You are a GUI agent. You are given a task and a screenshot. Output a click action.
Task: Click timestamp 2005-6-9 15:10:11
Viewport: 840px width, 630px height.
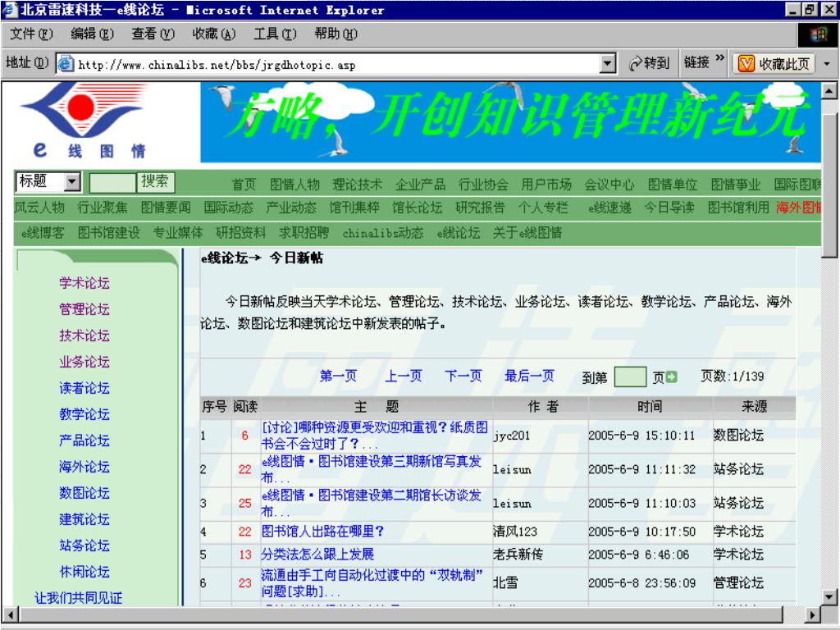point(641,436)
